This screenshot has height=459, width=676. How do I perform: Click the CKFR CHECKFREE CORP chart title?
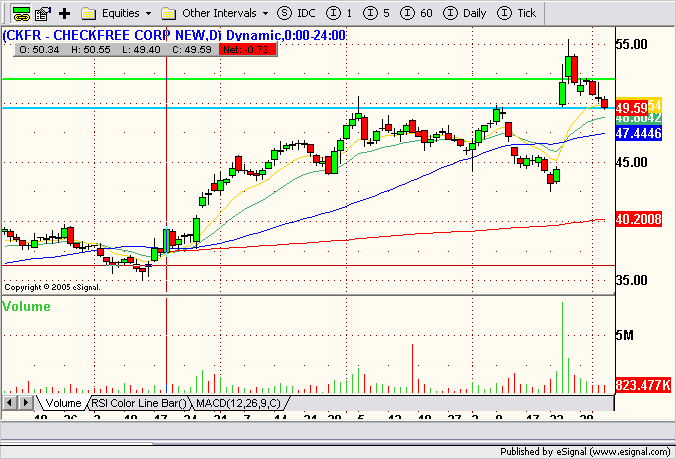click(x=174, y=35)
